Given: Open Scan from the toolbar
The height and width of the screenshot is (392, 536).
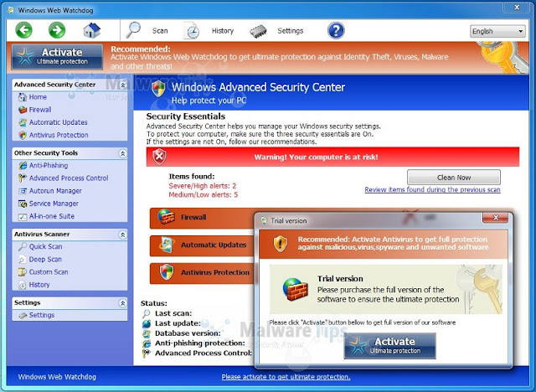Looking at the screenshot, I should tap(160, 31).
